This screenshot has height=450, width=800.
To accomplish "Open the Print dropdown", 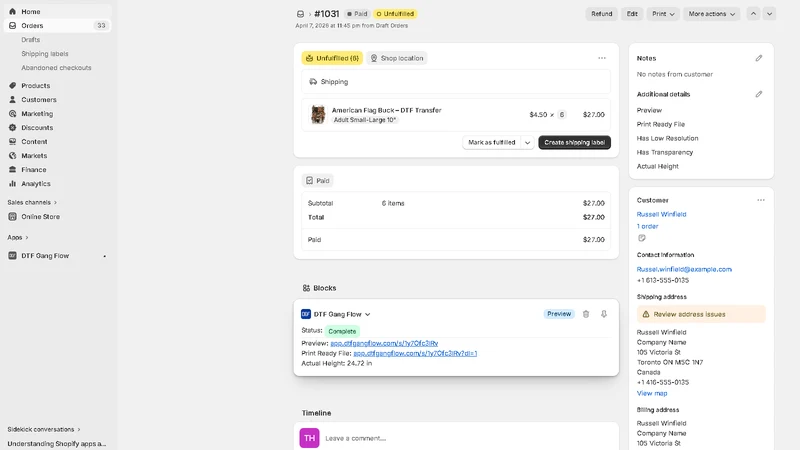I will [663, 14].
